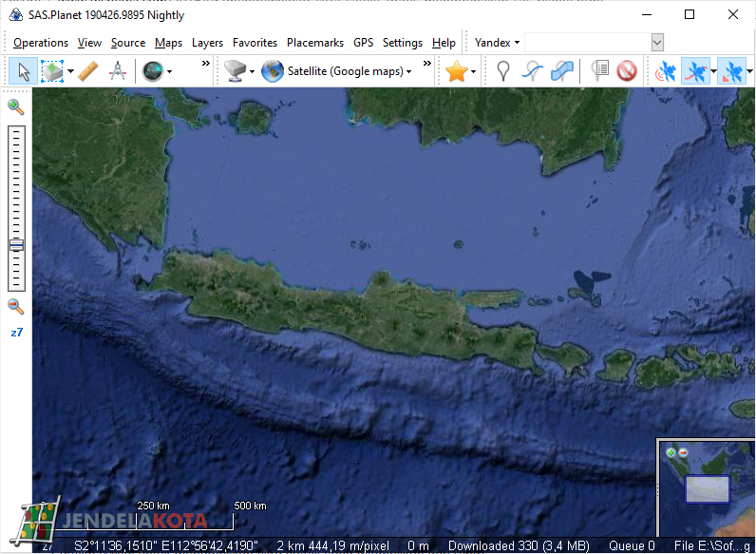The height and width of the screenshot is (554, 756).
Task: Toggle the GPS track recording icon
Action: click(x=695, y=71)
